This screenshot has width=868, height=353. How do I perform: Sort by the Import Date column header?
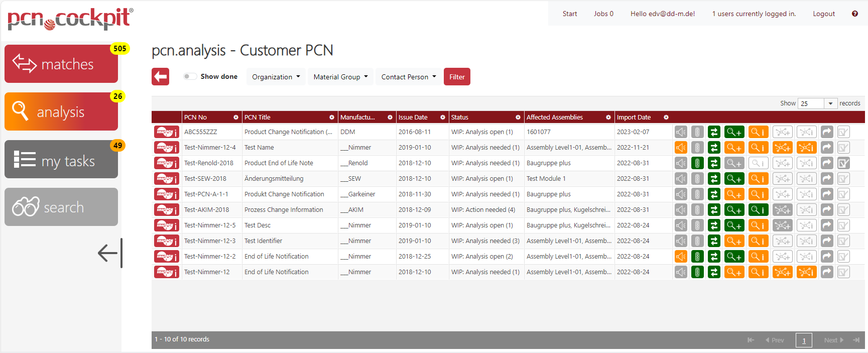pyautogui.click(x=634, y=117)
